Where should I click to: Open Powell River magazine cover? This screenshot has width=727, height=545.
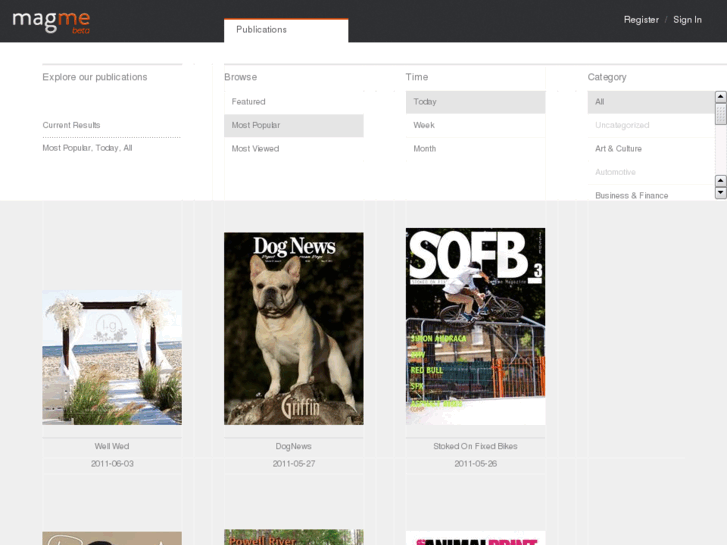click(293, 537)
